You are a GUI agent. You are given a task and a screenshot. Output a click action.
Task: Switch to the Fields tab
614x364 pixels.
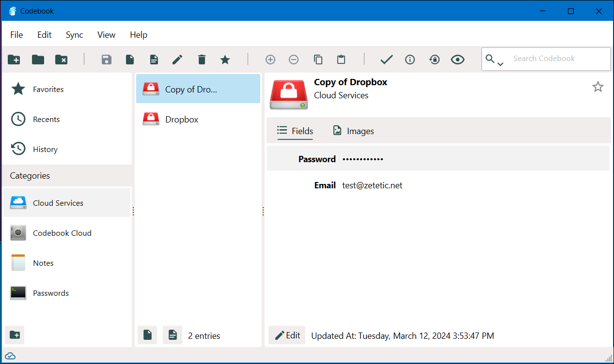[x=295, y=131]
